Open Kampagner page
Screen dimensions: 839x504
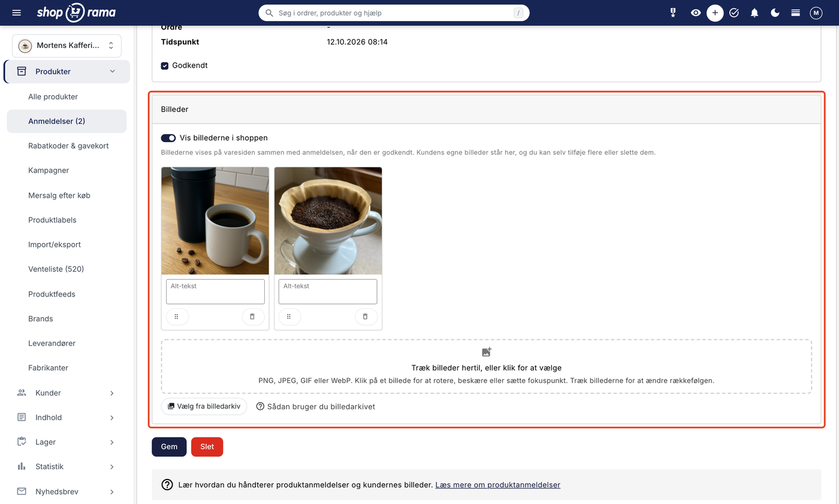click(49, 170)
